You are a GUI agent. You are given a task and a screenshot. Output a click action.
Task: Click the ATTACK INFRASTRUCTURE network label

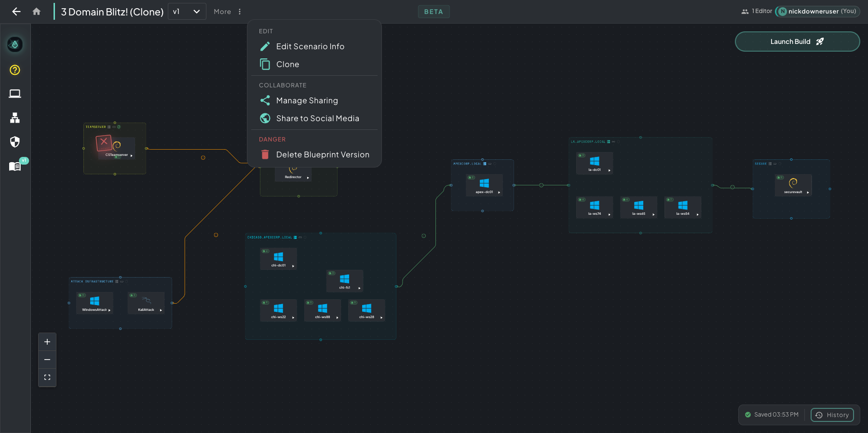tap(92, 281)
